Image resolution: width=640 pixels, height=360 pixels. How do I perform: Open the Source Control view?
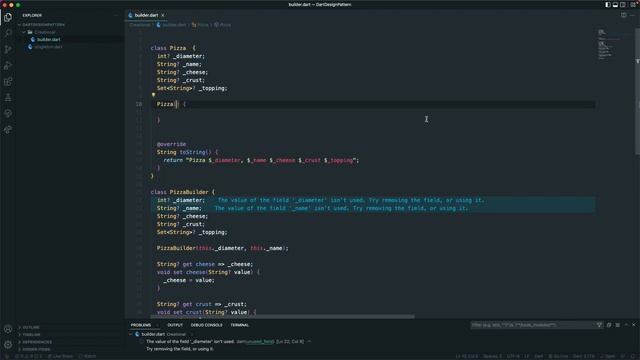click(8, 49)
